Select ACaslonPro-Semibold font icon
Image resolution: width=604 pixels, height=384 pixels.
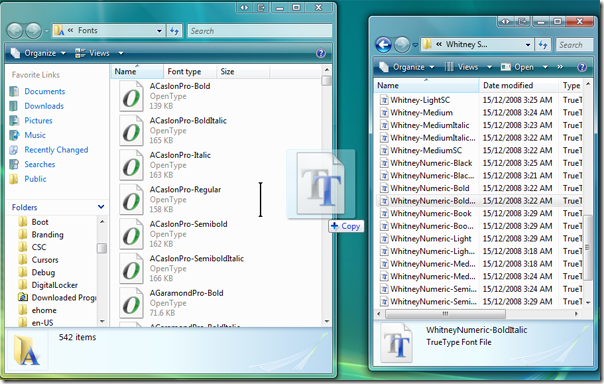tap(131, 234)
